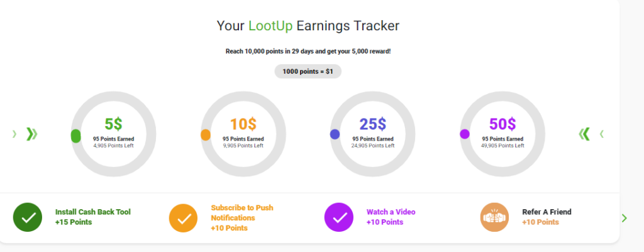
Task: Select the 10$ reward progress ring
Action: point(243,134)
